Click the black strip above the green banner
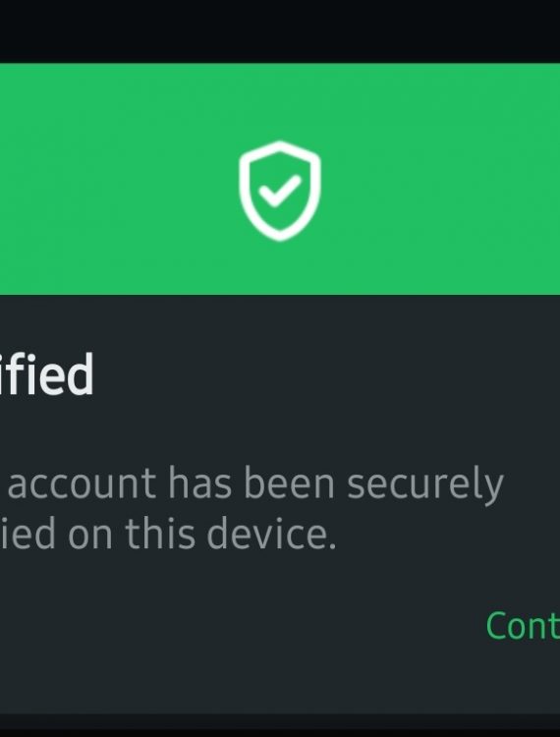 280,31
